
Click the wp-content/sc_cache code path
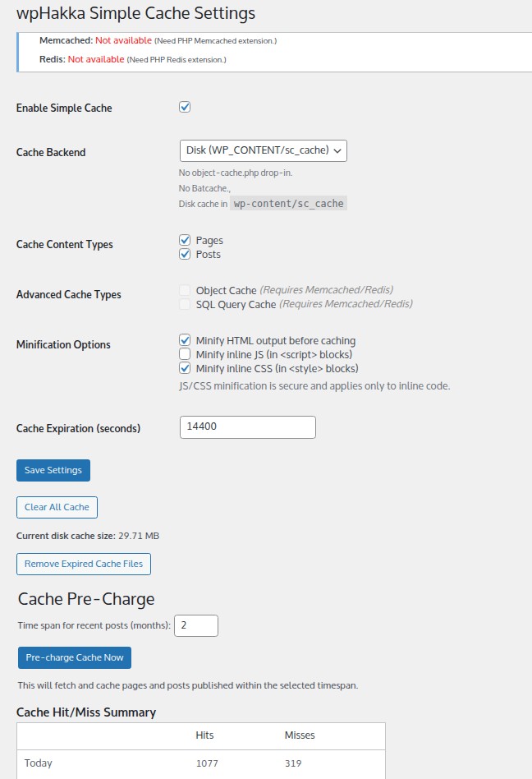tap(288, 204)
